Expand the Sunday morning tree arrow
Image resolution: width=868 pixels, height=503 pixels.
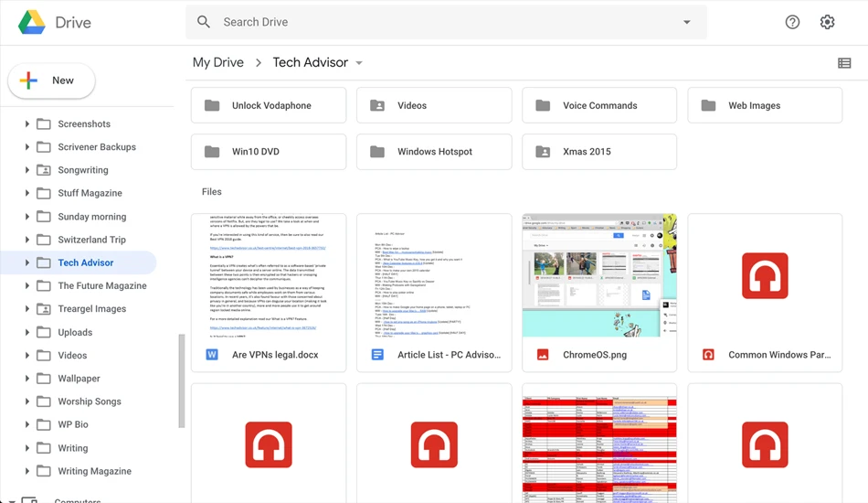pos(26,217)
